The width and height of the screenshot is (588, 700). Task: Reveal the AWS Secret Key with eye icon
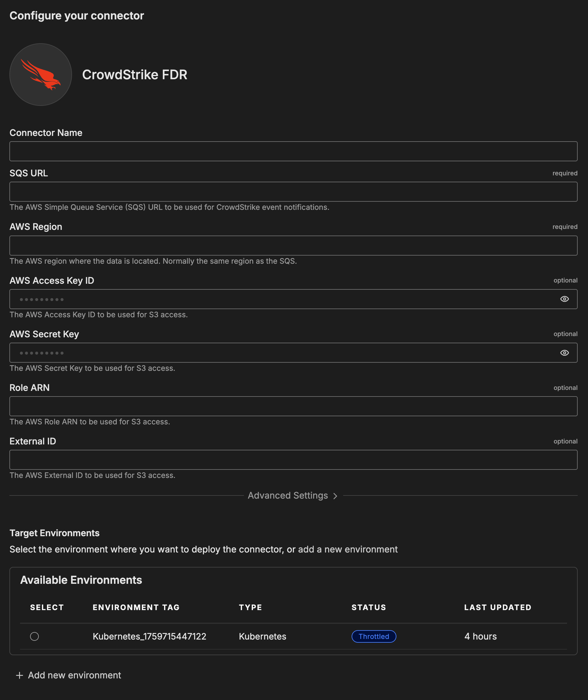(x=564, y=352)
